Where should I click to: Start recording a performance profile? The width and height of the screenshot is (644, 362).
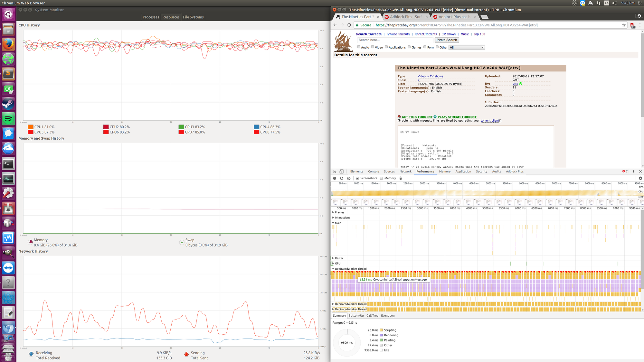pos(335,178)
